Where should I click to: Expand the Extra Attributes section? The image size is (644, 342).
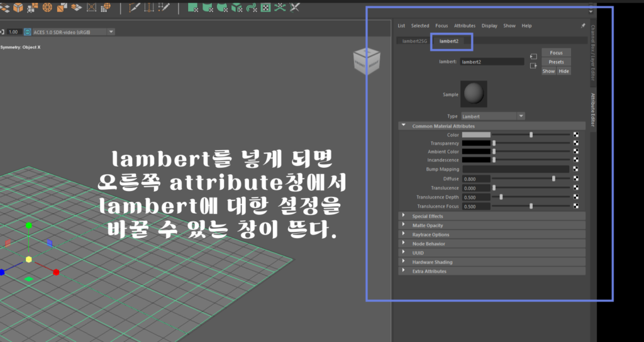click(492, 271)
